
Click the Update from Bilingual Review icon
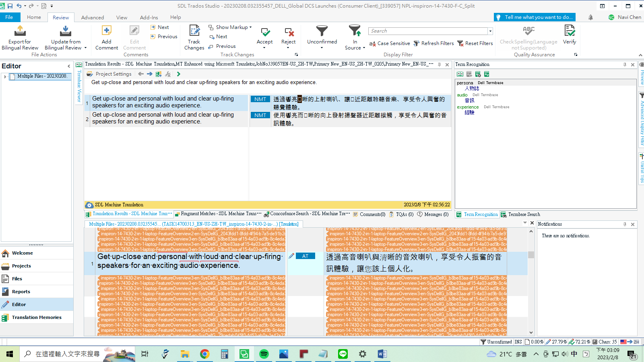[x=66, y=31]
